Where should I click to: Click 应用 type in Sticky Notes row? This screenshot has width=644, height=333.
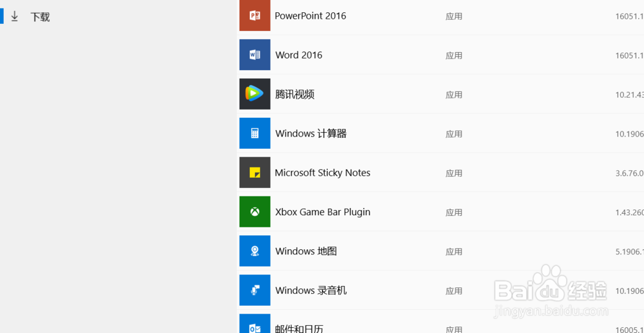click(454, 173)
